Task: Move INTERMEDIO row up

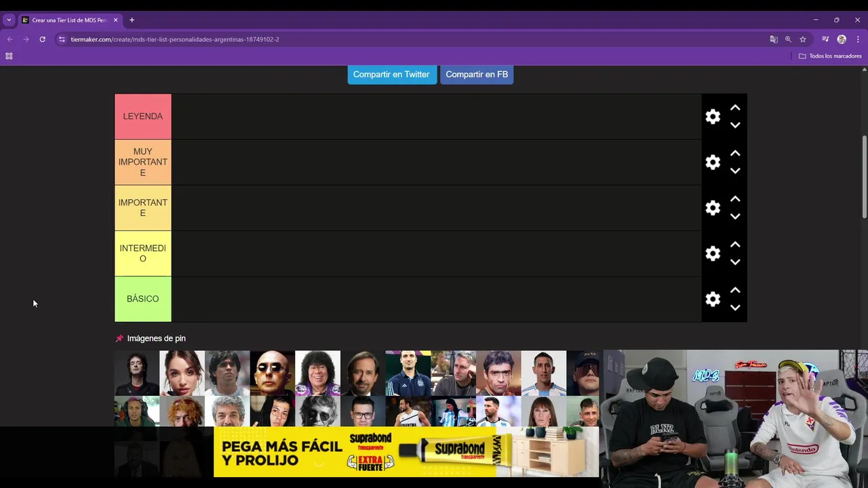Action: (x=735, y=245)
